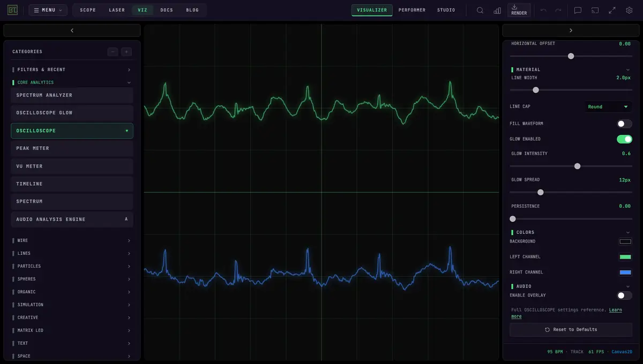The width and height of the screenshot is (643, 364).
Task: Collapse the Audio section chevron
Action: click(x=628, y=286)
